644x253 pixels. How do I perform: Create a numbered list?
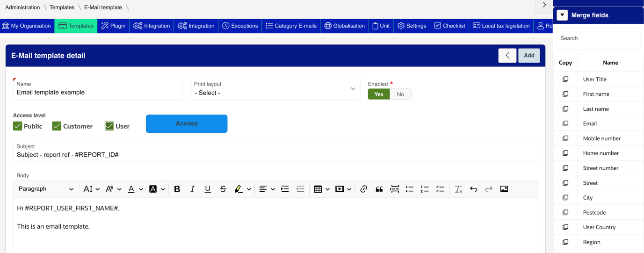[x=425, y=189]
